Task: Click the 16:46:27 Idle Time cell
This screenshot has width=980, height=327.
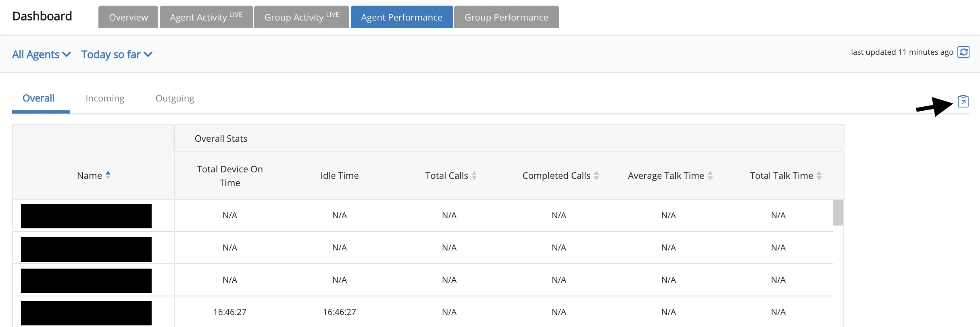Action: (x=340, y=312)
